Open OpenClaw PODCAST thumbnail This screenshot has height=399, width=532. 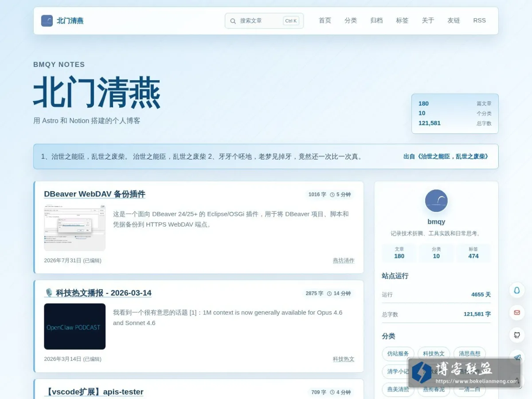pyautogui.click(x=75, y=326)
